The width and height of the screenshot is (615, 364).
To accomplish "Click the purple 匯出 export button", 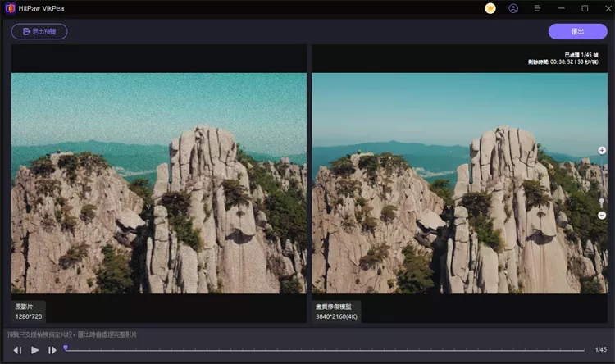I will coord(577,31).
